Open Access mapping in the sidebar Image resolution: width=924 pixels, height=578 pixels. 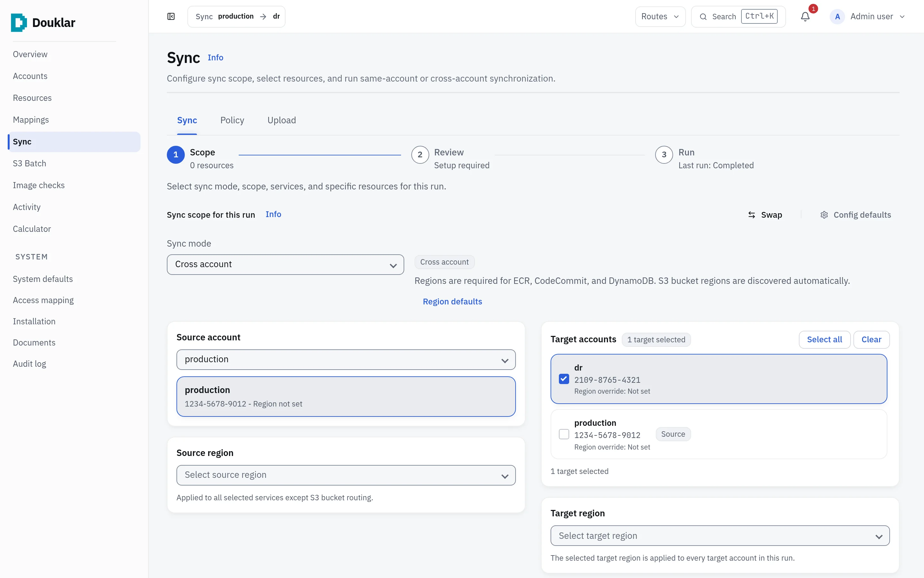click(x=43, y=301)
